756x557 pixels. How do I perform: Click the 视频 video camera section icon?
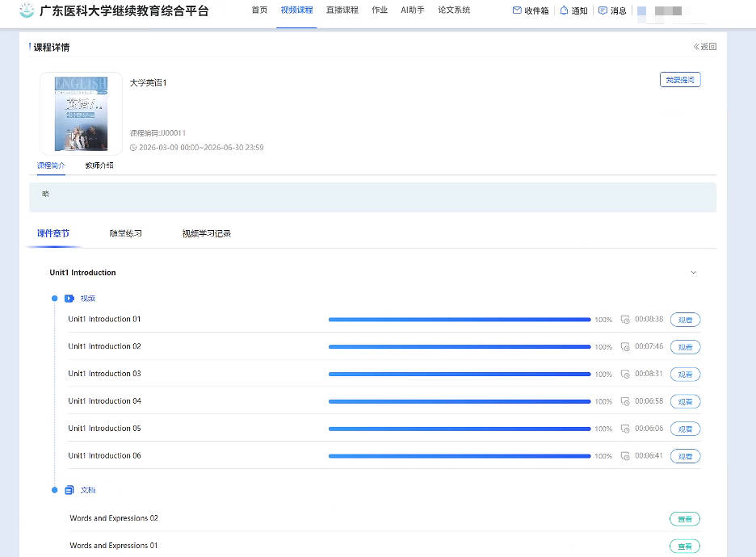tap(69, 299)
